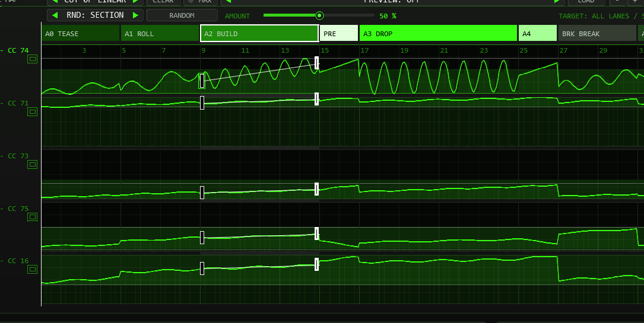This screenshot has height=323, width=644.
Task: Click the RANDOM button
Action: [182, 15]
